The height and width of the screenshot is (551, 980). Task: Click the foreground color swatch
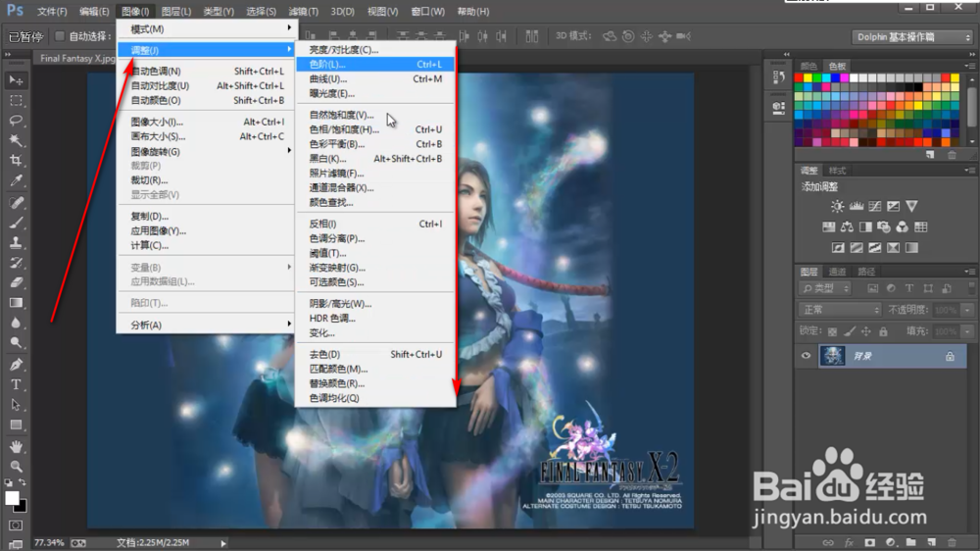pyautogui.click(x=12, y=498)
